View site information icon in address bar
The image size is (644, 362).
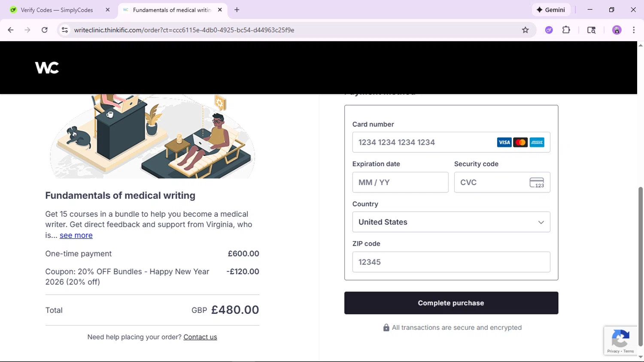[x=65, y=30]
